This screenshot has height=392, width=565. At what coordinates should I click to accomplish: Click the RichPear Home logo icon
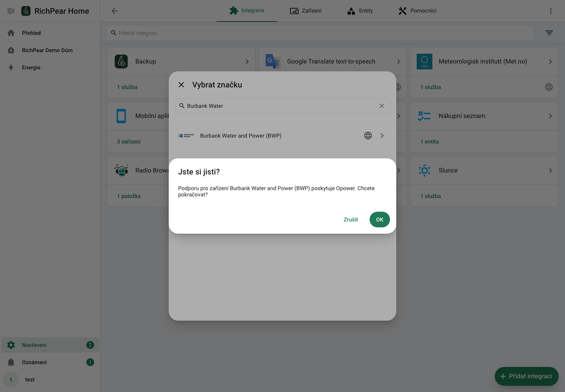[x=26, y=11]
